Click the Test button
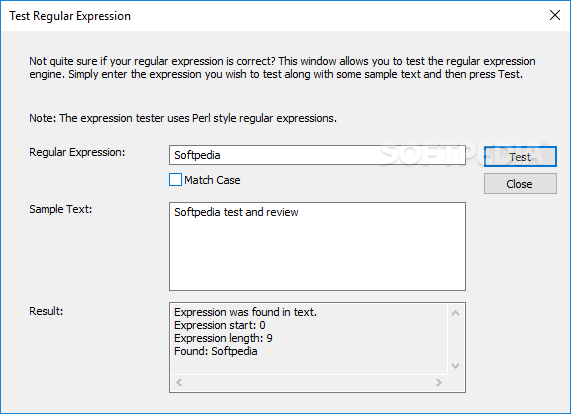 [520, 157]
